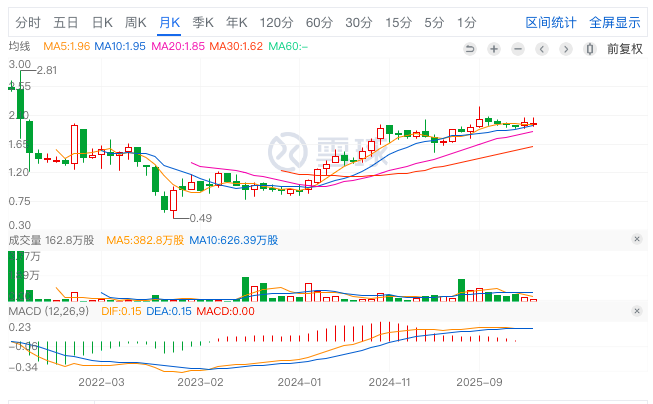Click the 2025-09 date axis label
Screen dimensions: 653x404
coord(479,382)
